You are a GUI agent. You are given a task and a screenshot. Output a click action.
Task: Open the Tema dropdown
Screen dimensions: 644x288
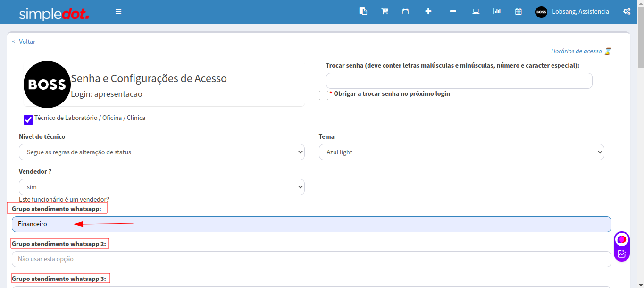[461, 152]
